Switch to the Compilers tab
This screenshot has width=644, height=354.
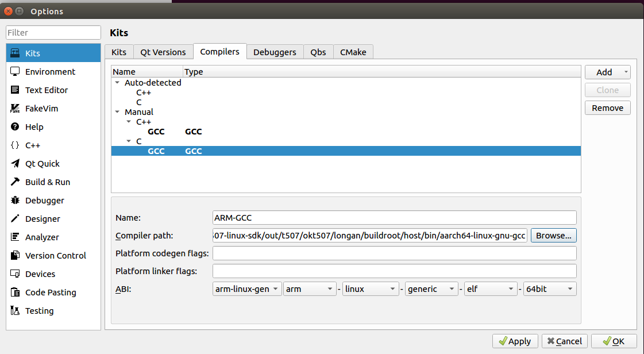click(x=219, y=51)
